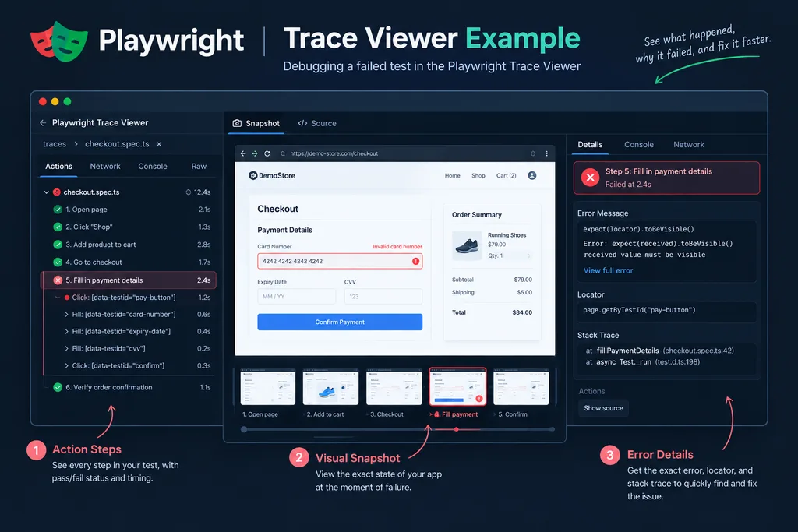Click green check for Add product to cart
Viewport: 798px width, 532px height.
pyautogui.click(x=58, y=245)
